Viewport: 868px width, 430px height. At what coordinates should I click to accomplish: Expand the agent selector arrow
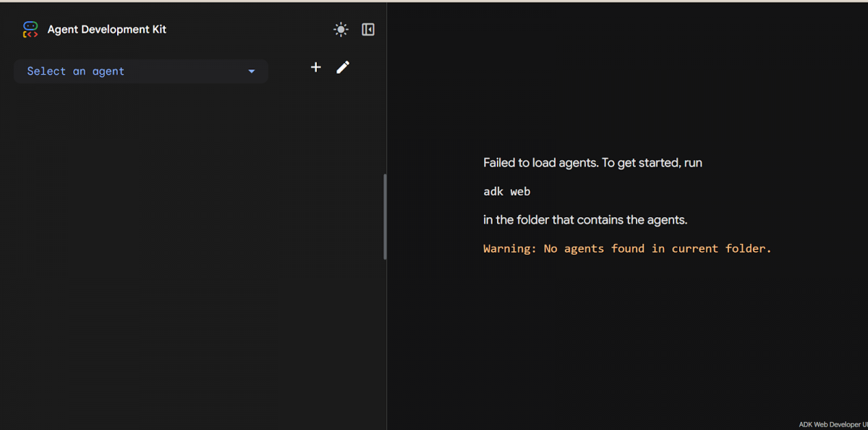[251, 71]
